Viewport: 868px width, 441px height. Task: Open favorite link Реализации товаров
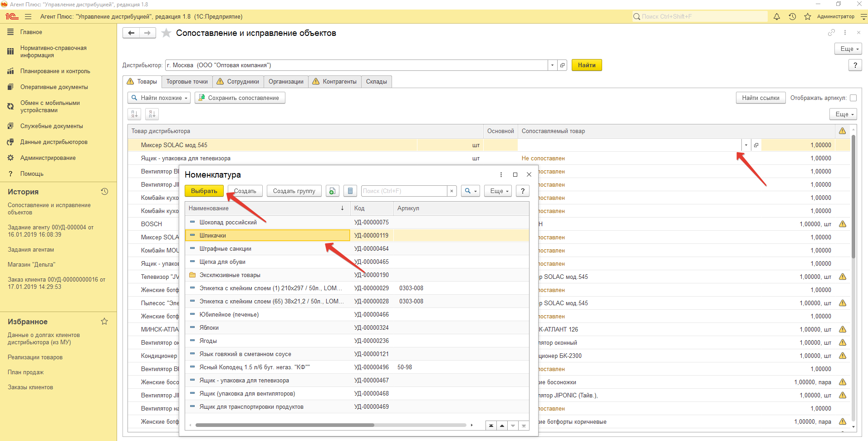[x=35, y=357]
